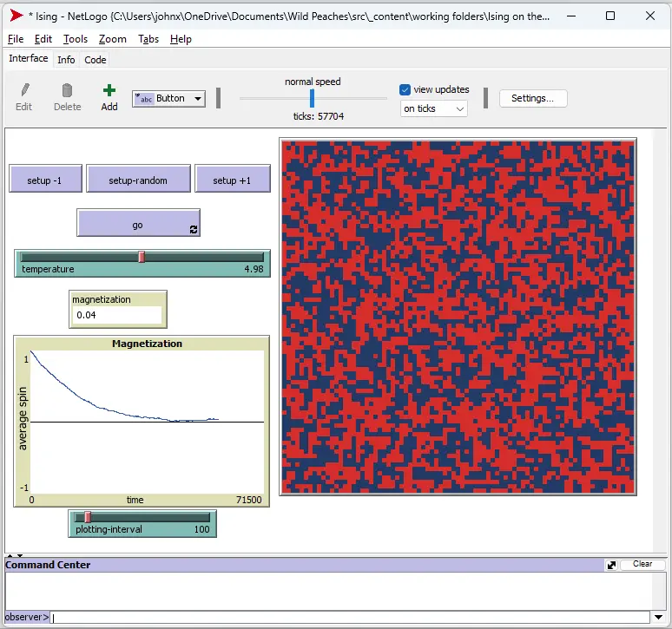This screenshot has width=672, height=629.
Task: Open the Button widget type dropdown
Action: point(168,99)
